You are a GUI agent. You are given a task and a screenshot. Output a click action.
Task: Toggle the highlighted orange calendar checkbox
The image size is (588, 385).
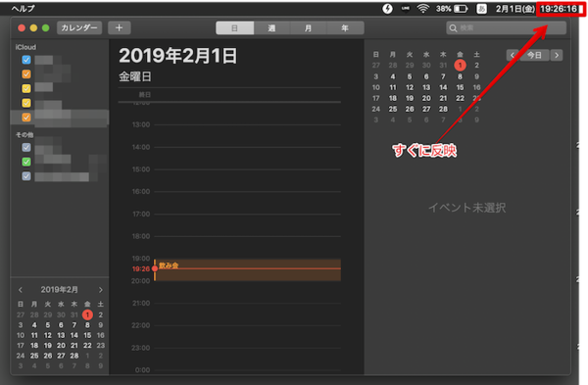tap(26, 117)
